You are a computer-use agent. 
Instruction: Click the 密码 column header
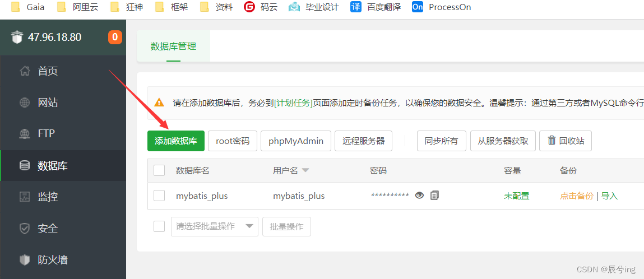coord(378,171)
